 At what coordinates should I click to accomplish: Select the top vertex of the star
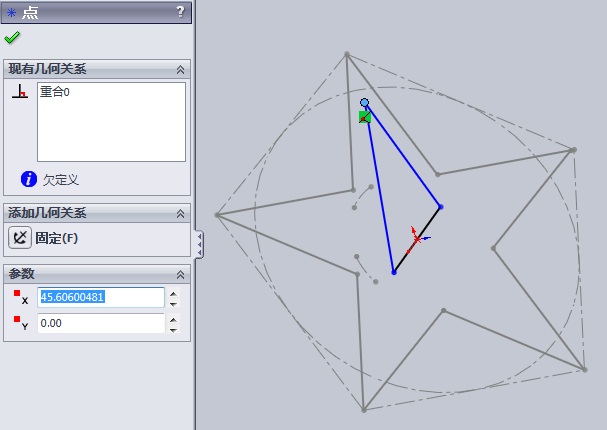[347, 55]
